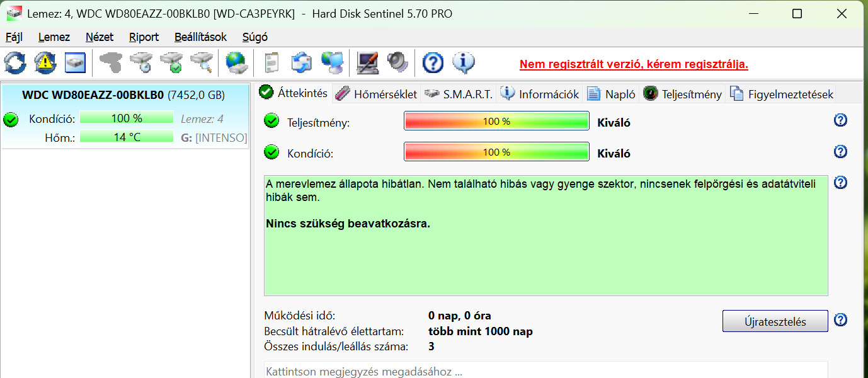Click the Becsült hátralévő élettartam label
The height and width of the screenshot is (378, 868).
pos(334,331)
